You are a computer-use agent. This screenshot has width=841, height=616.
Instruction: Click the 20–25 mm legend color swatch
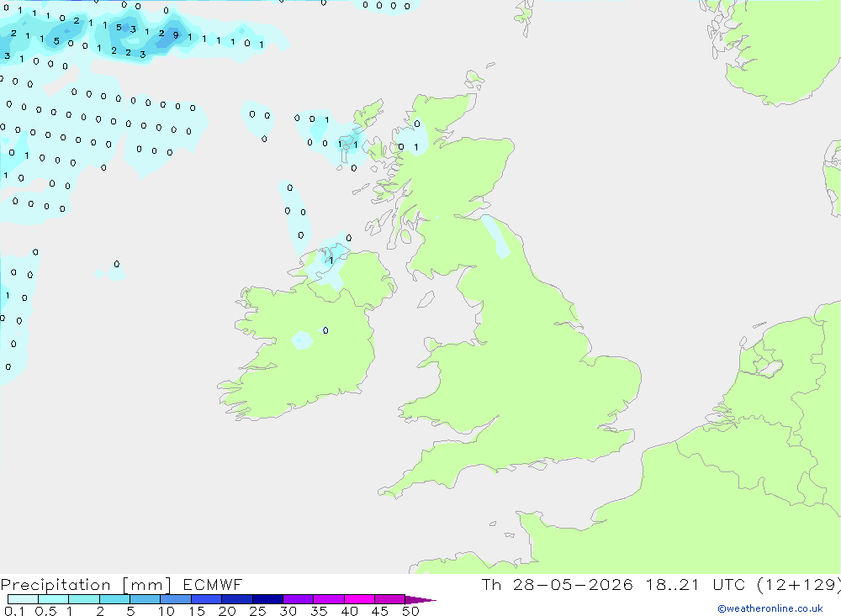[236, 599]
